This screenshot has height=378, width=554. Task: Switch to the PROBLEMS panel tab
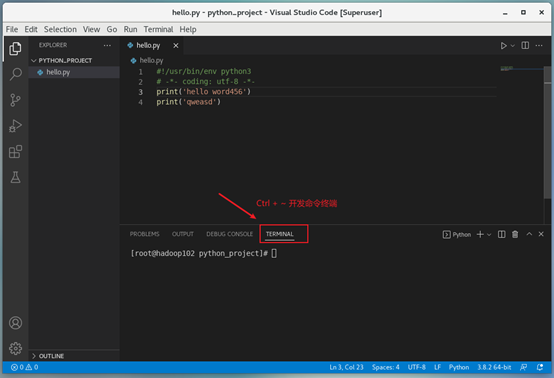point(145,234)
